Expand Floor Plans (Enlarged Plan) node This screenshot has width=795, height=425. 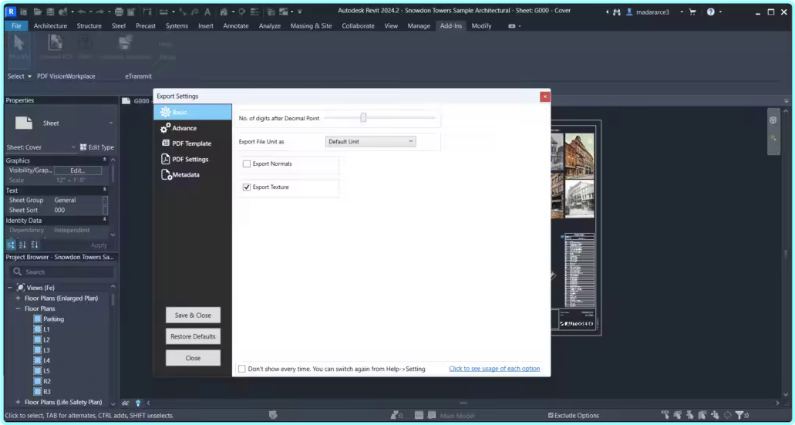(x=18, y=298)
